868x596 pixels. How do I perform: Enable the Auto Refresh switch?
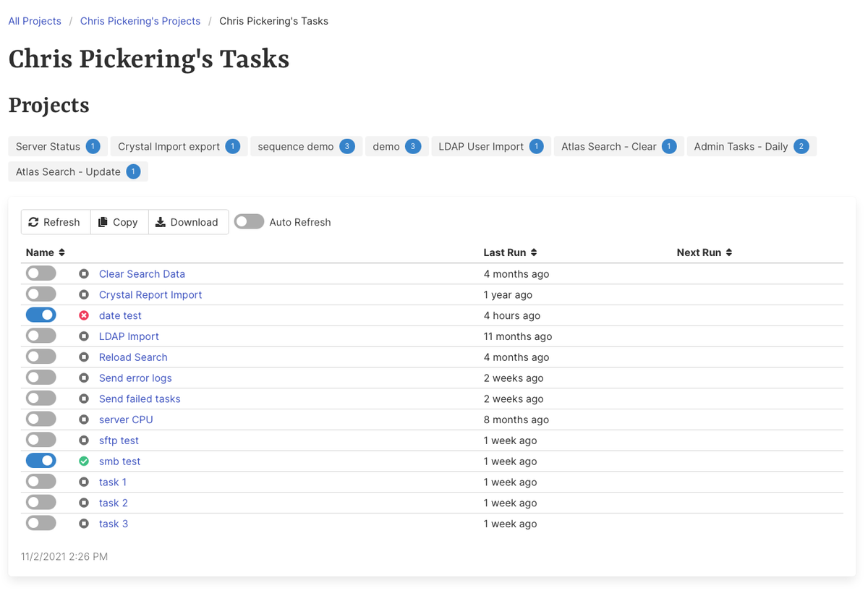tap(249, 221)
